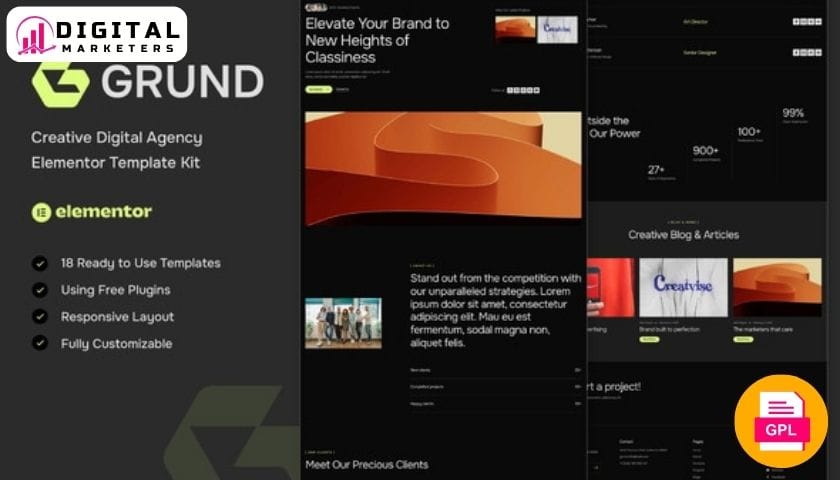
Task: Click the Creative Digital Agency text line
Action: (x=117, y=138)
